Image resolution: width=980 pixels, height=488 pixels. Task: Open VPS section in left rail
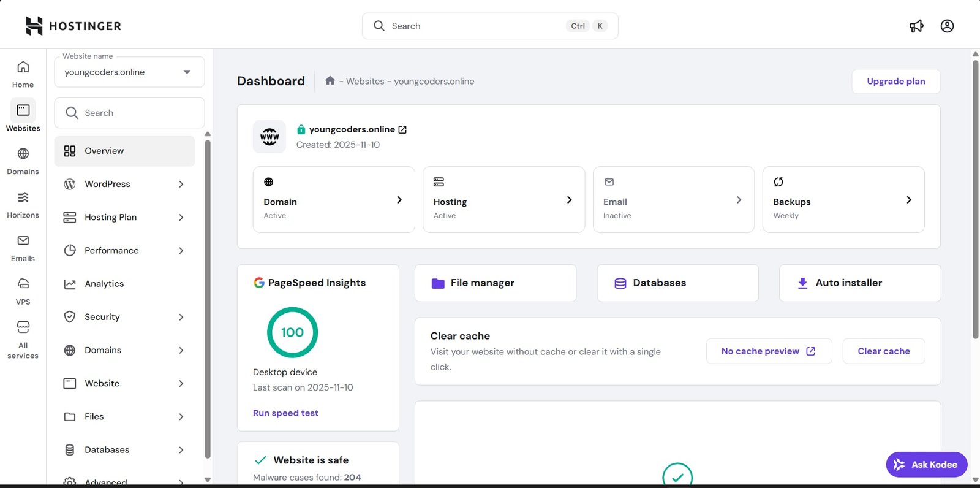pyautogui.click(x=23, y=291)
